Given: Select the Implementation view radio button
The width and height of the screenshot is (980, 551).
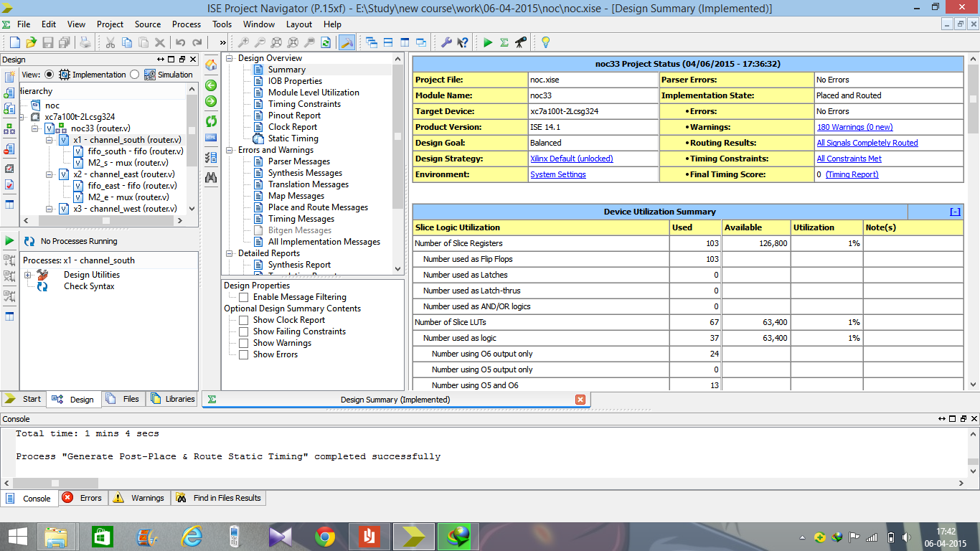Looking at the screenshot, I should [x=49, y=75].
